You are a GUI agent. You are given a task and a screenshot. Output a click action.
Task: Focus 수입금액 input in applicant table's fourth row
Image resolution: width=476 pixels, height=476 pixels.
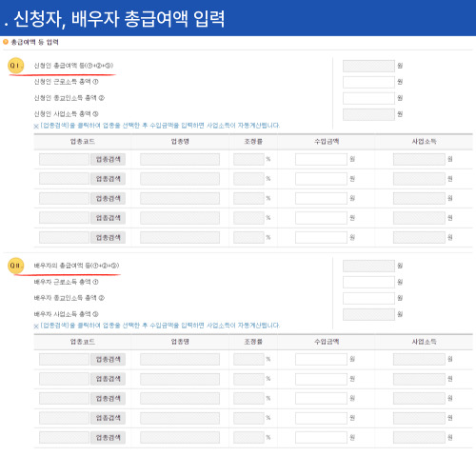click(x=321, y=218)
